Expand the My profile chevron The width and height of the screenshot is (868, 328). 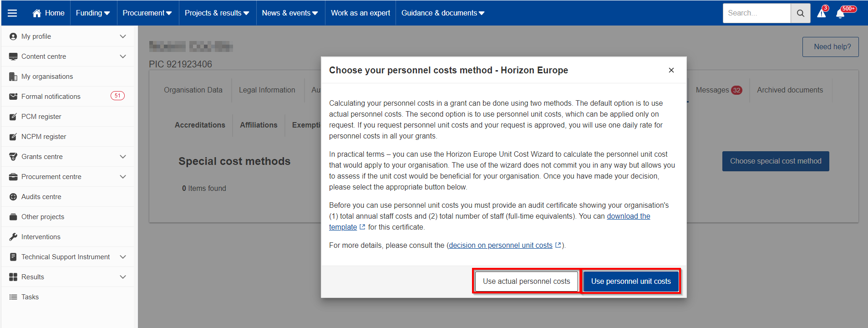(x=123, y=36)
